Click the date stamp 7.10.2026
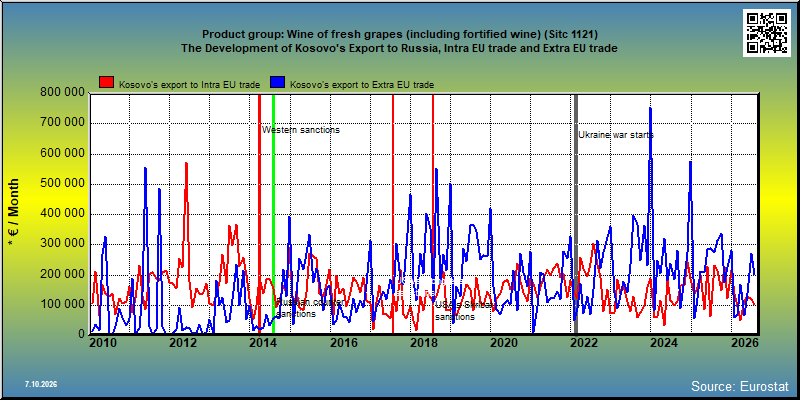 pyautogui.click(x=41, y=384)
